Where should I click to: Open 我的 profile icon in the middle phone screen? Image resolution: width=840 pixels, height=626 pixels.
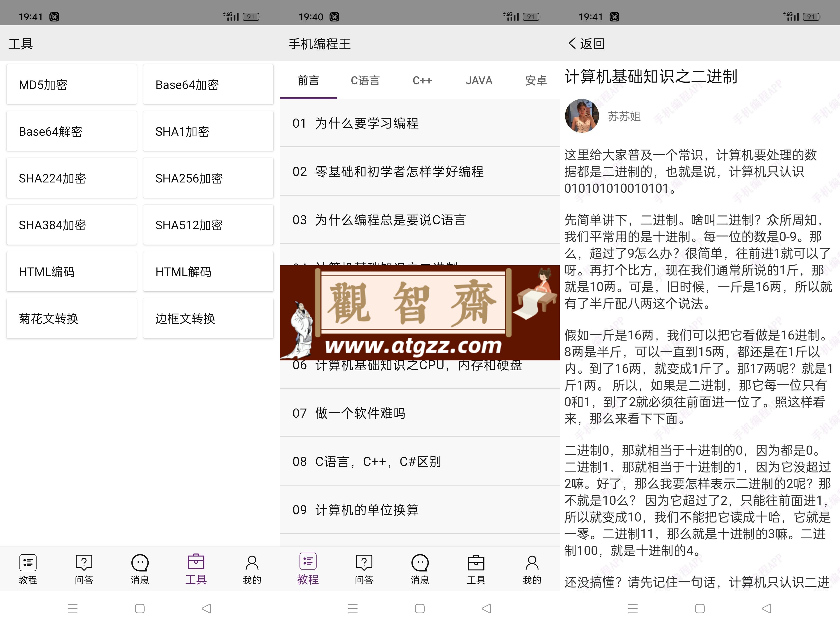(532, 563)
